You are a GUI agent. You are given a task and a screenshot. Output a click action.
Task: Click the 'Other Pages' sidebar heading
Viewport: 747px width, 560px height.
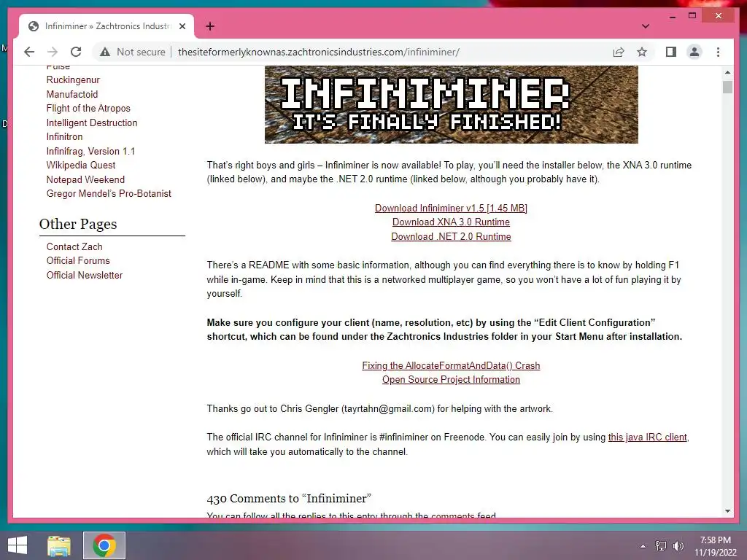(78, 224)
